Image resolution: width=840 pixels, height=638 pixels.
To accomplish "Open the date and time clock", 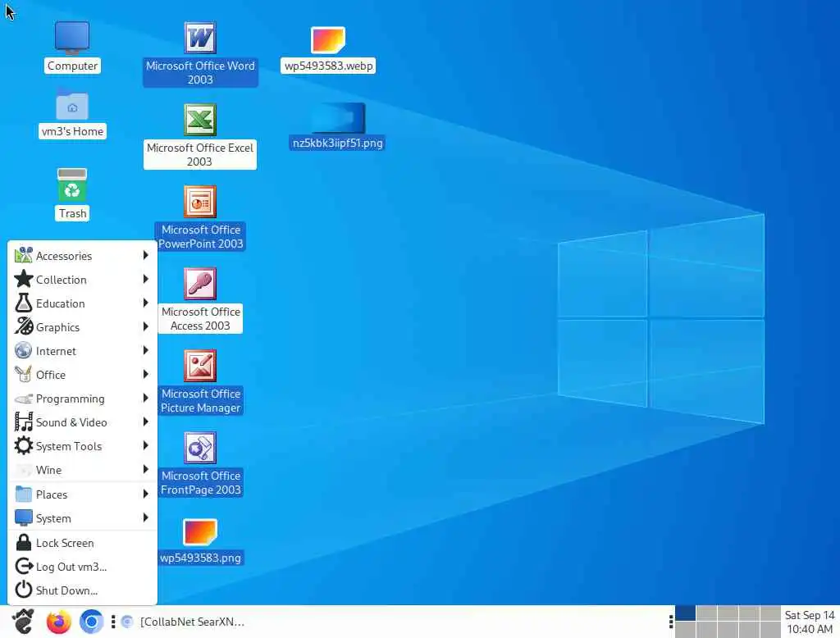I will click(x=810, y=622).
